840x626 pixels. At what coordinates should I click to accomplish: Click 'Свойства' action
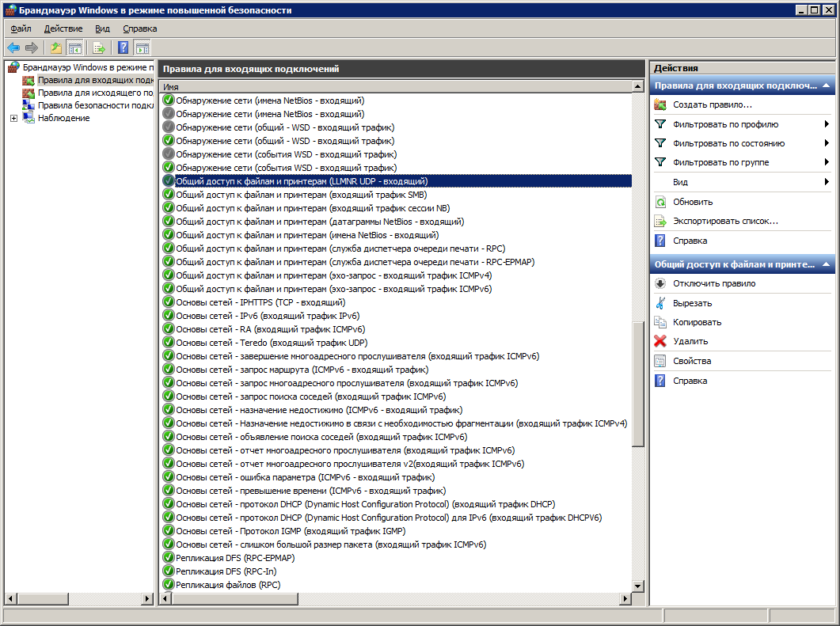[692, 361]
